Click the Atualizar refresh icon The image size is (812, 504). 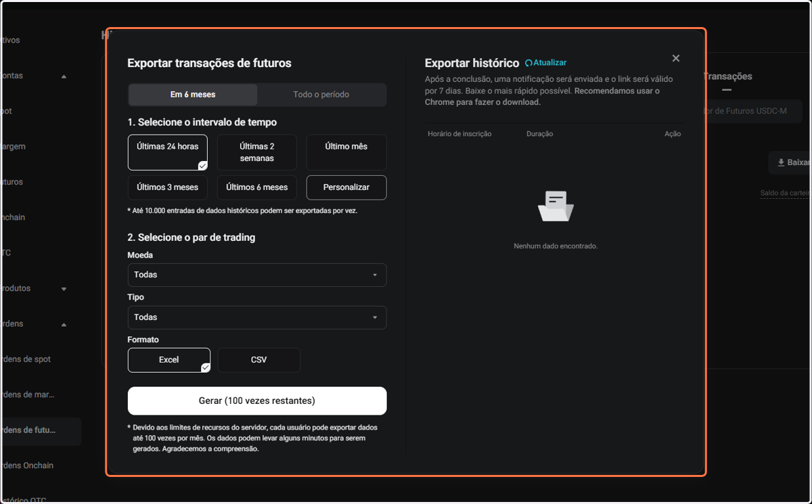click(x=528, y=63)
